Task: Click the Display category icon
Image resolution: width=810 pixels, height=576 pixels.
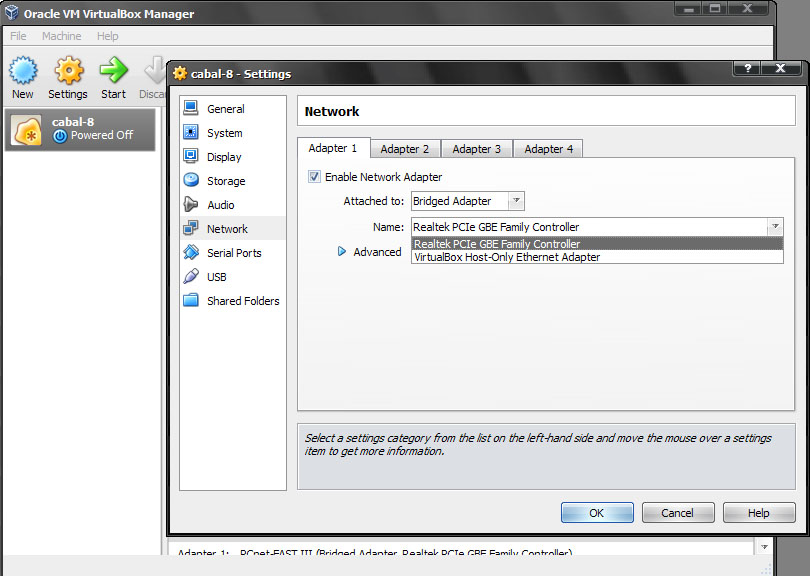Action: point(191,156)
